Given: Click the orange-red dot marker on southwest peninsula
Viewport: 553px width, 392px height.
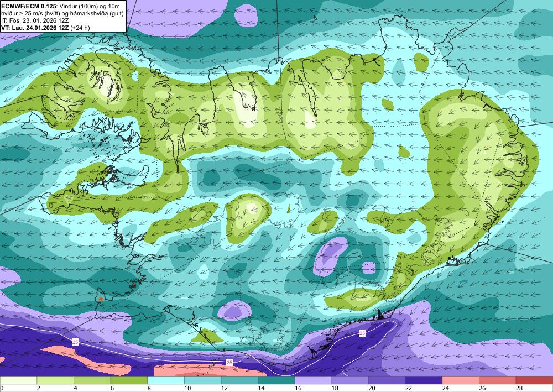Looking at the screenshot, I should tap(101, 299).
